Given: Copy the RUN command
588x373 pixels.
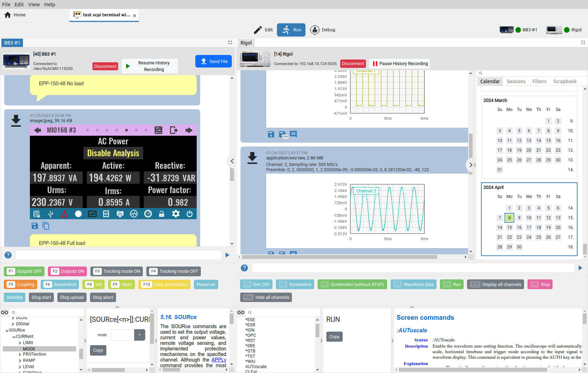Looking at the screenshot, I should click(334, 337).
